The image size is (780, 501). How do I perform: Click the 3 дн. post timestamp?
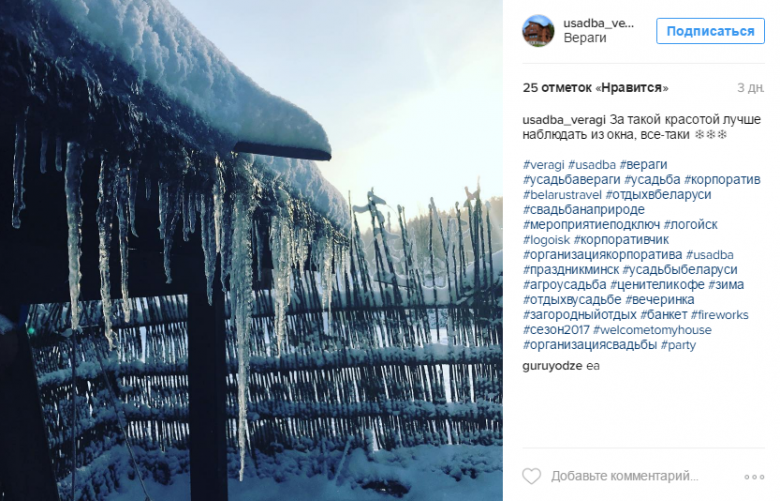751,88
